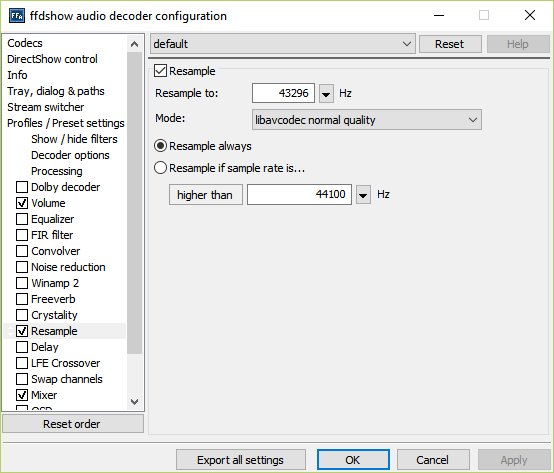Screen dimensions: 554x473
Task: Open the Codecs page
Action: 25,43
